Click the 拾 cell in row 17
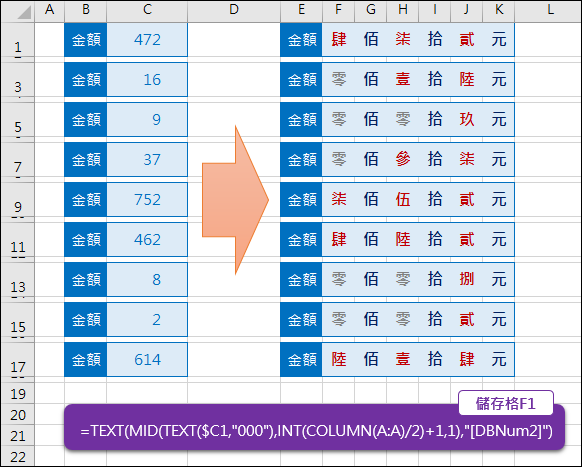 pos(434,360)
